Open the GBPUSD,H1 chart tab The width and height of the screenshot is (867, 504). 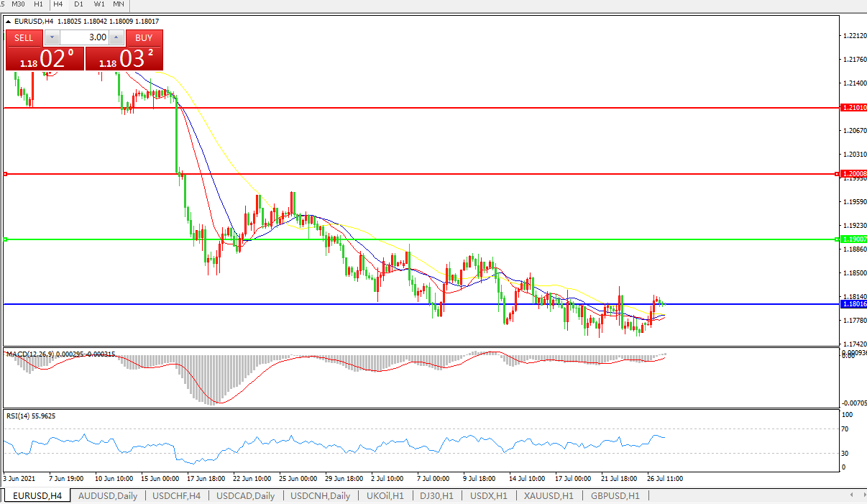(615, 496)
